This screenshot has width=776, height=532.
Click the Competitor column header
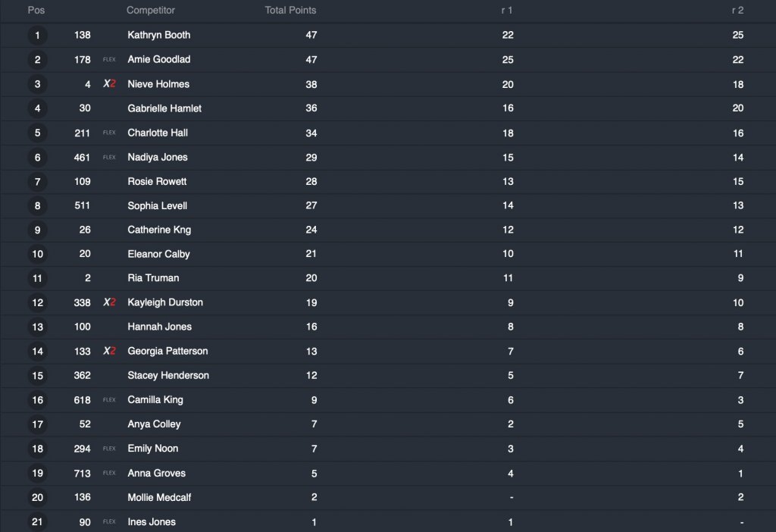pos(151,11)
